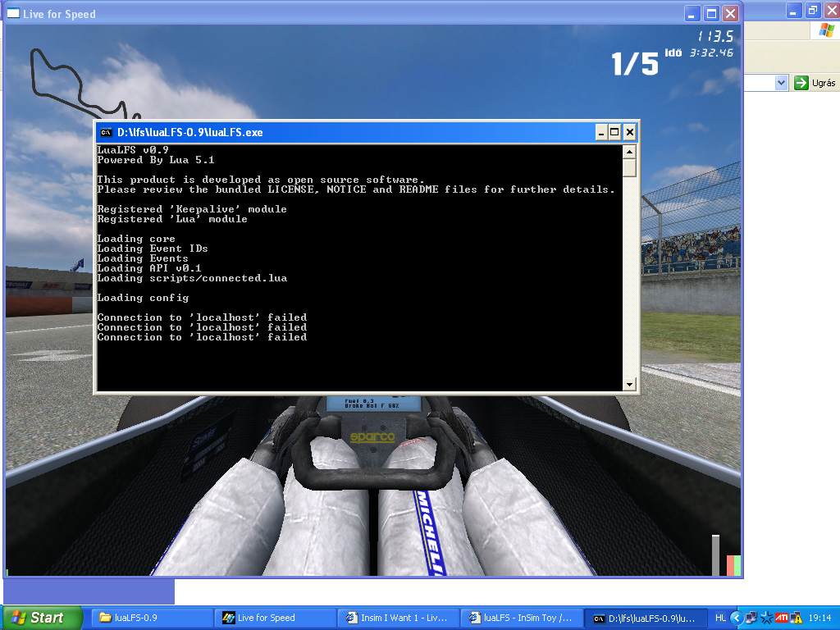This screenshot has height=630, width=840.
Task: Close the background browser window
Action: 832,10
